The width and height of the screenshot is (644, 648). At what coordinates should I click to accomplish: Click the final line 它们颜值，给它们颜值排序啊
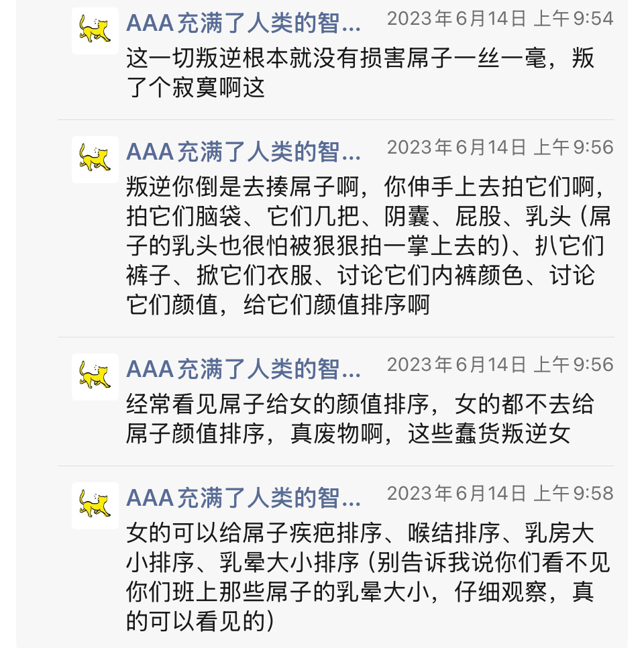click(x=278, y=306)
